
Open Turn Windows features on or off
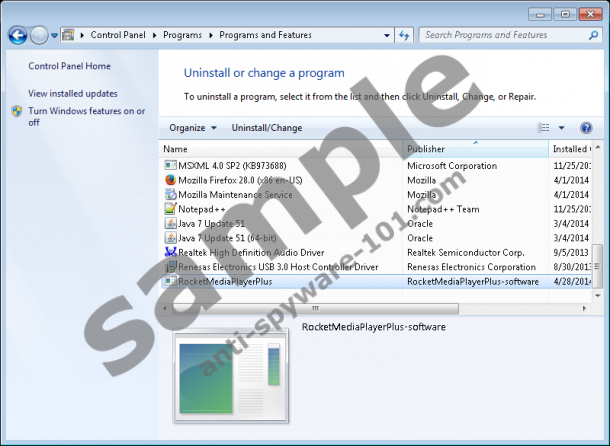86,116
